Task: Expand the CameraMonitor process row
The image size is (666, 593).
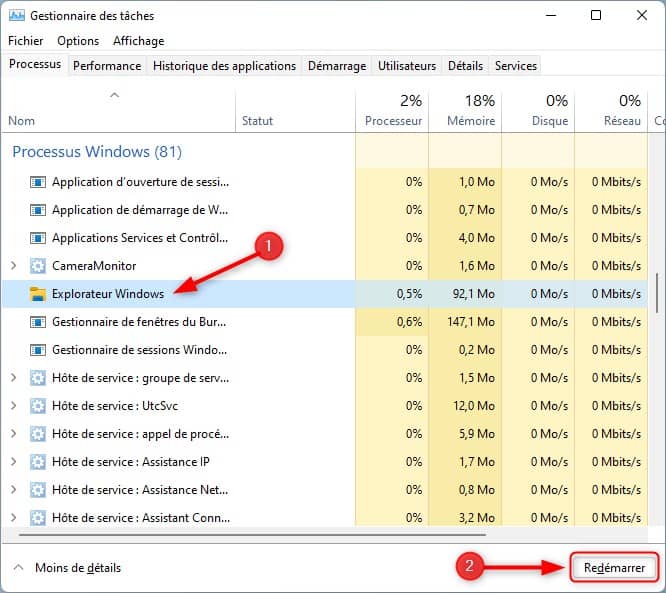Action: [13, 266]
